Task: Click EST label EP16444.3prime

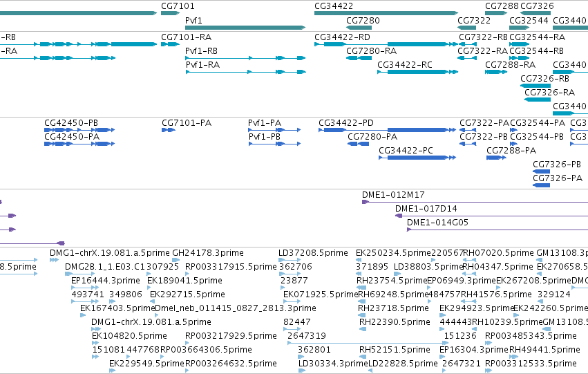Action: pos(106,281)
